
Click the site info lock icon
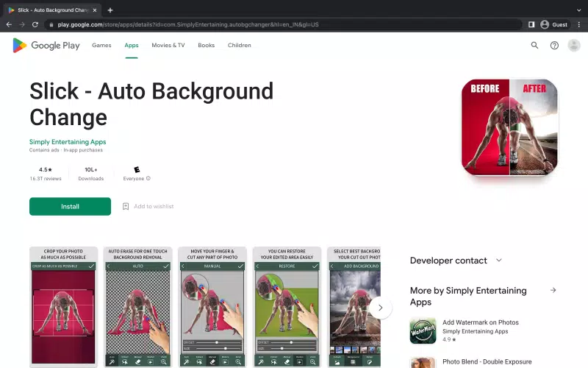[x=51, y=24]
